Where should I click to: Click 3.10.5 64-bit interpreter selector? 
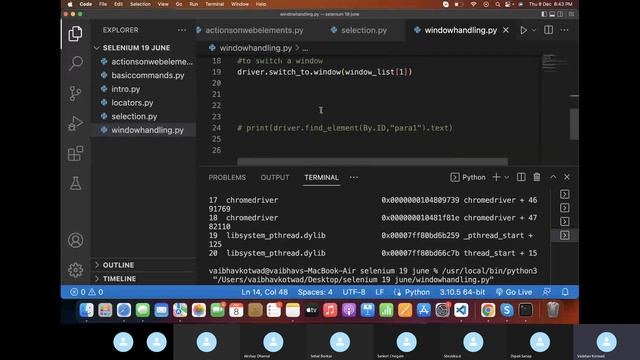click(462, 292)
